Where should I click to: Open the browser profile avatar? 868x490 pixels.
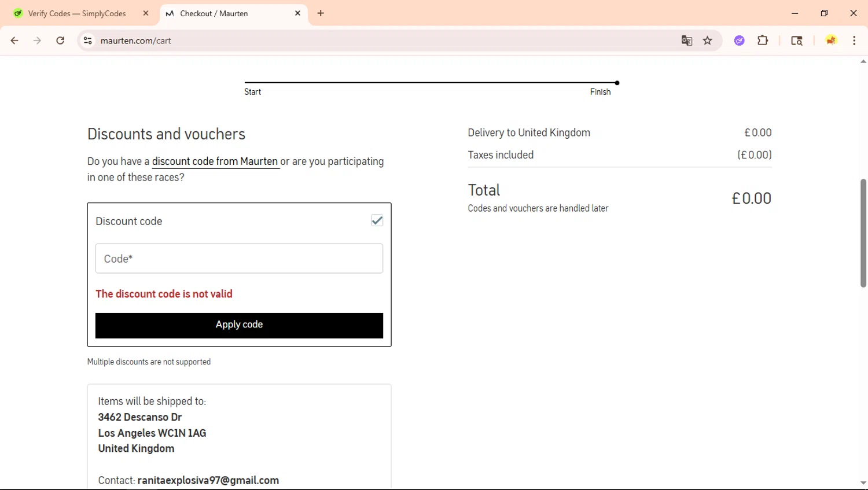pos(831,40)
